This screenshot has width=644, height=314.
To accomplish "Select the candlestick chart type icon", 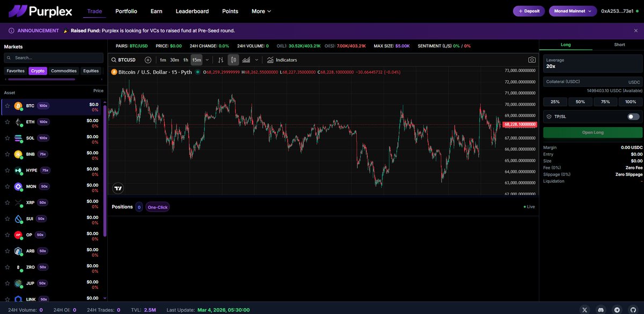I will tap(233, 60).
